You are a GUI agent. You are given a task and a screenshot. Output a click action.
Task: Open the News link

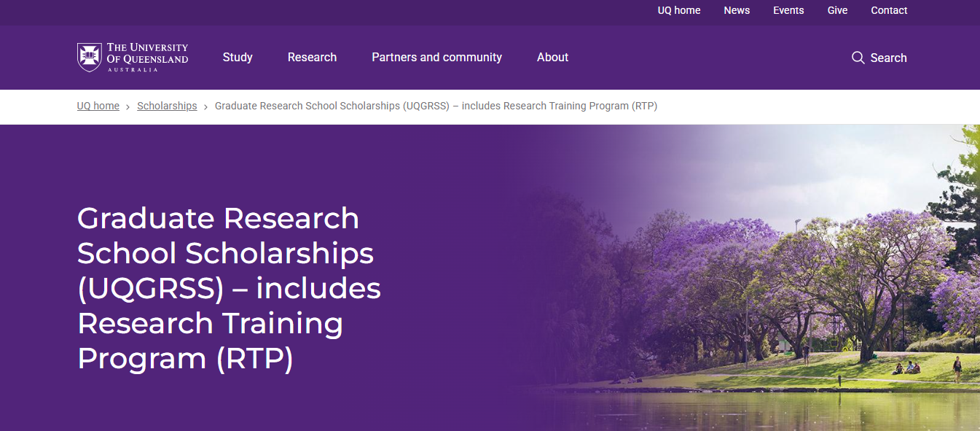[737, 10]
